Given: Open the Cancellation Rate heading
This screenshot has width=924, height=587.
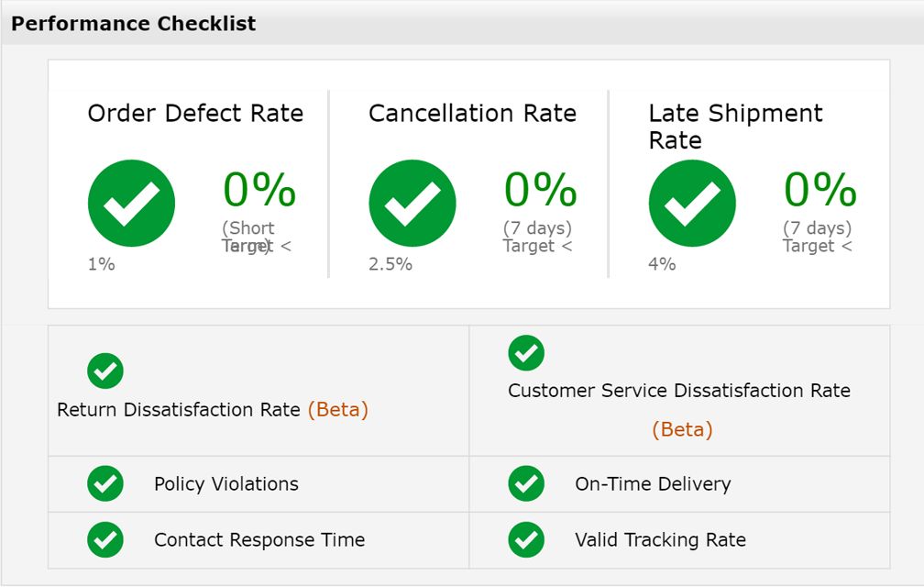Looking at the screenshot, I should pyautogui.click(x=472, y=114).
